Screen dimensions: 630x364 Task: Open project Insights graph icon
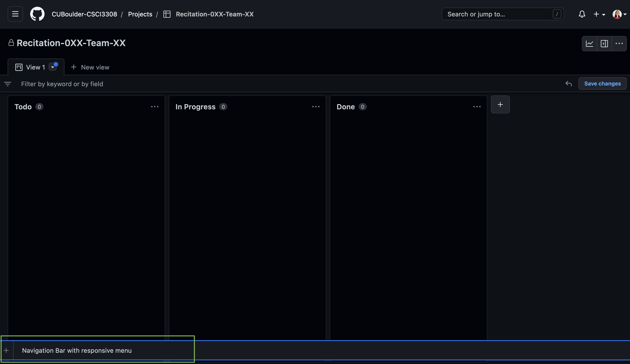pos(589,43)
